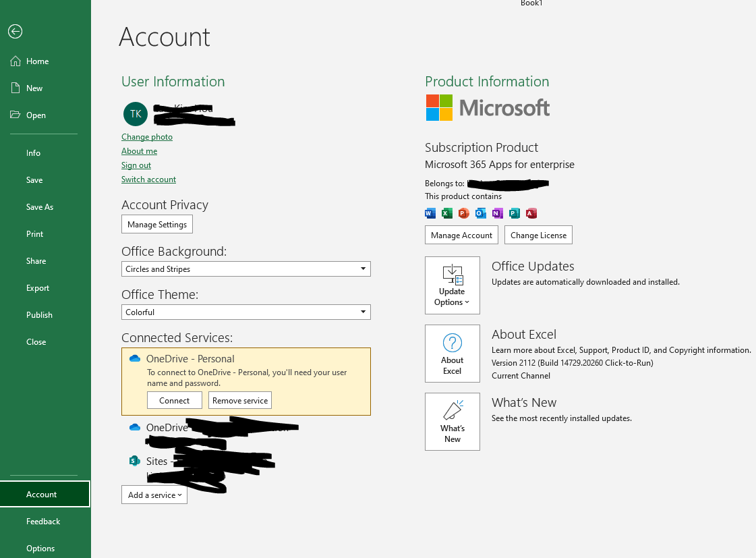Open the Info menu item

click(x=33, y=153)
